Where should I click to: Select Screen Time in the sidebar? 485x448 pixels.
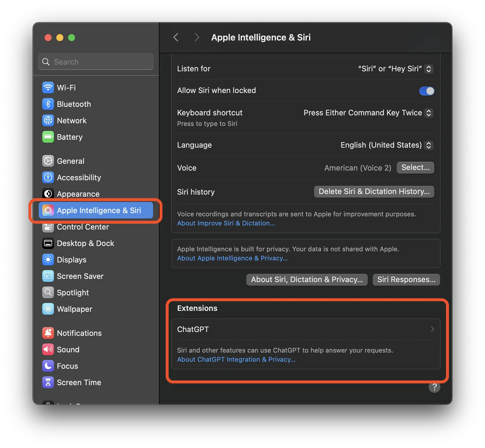click(96, 382)
